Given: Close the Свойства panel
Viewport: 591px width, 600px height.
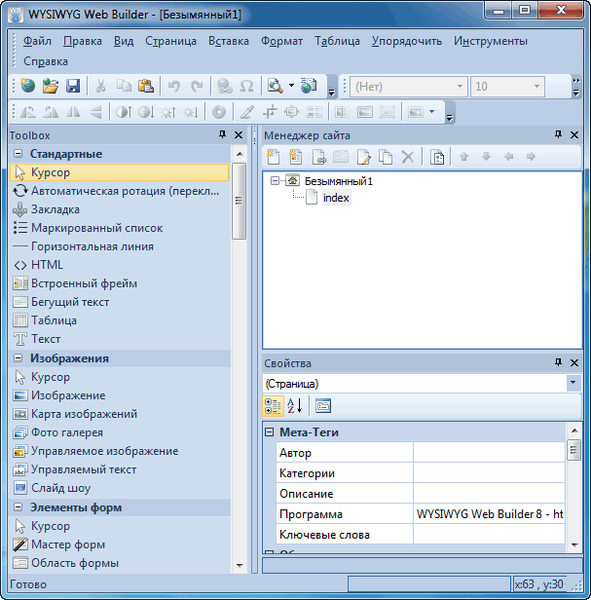Looking at the screenshot, I should click(574, 363).
